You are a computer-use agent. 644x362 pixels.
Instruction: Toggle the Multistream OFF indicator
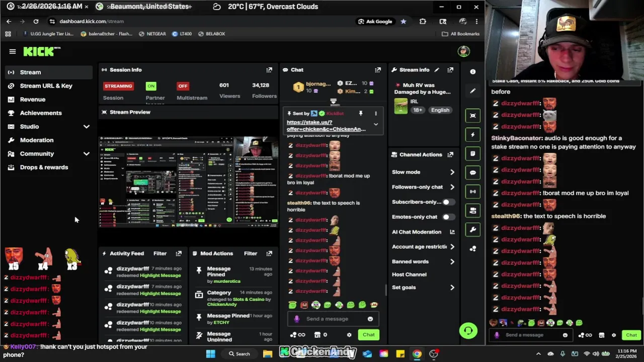[183, 86]
